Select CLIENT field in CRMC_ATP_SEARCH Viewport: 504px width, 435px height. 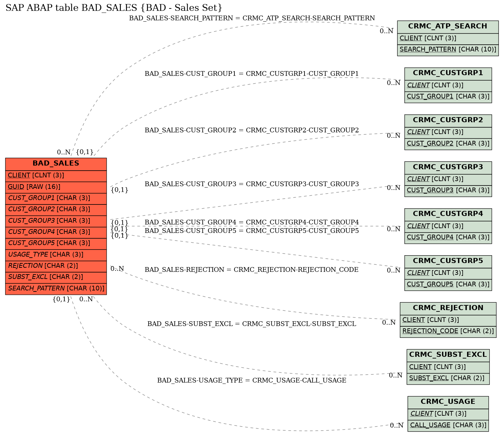tap(448, 39)
